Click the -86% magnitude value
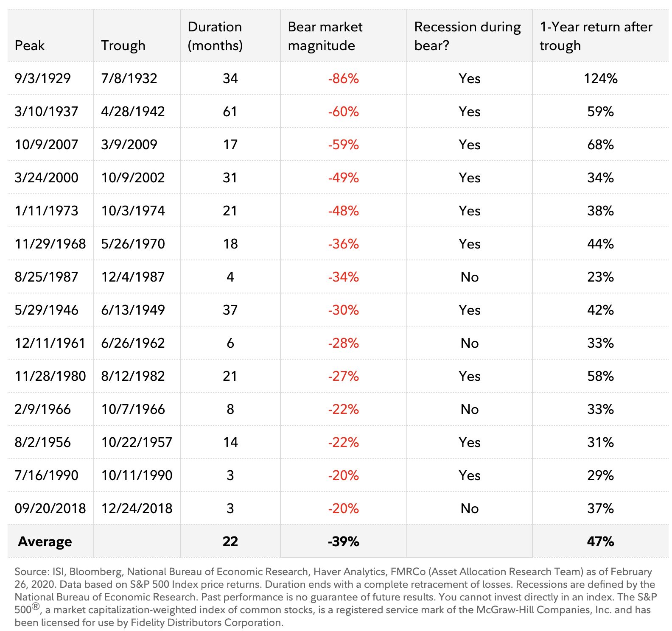Screen dimensions: 672x631 tap(343, 78)
